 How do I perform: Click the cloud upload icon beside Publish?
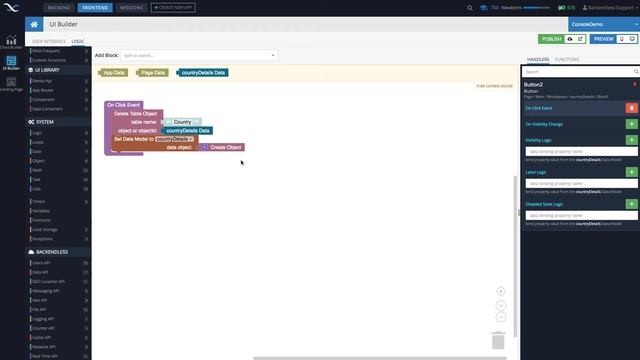(x=570, y=39)
